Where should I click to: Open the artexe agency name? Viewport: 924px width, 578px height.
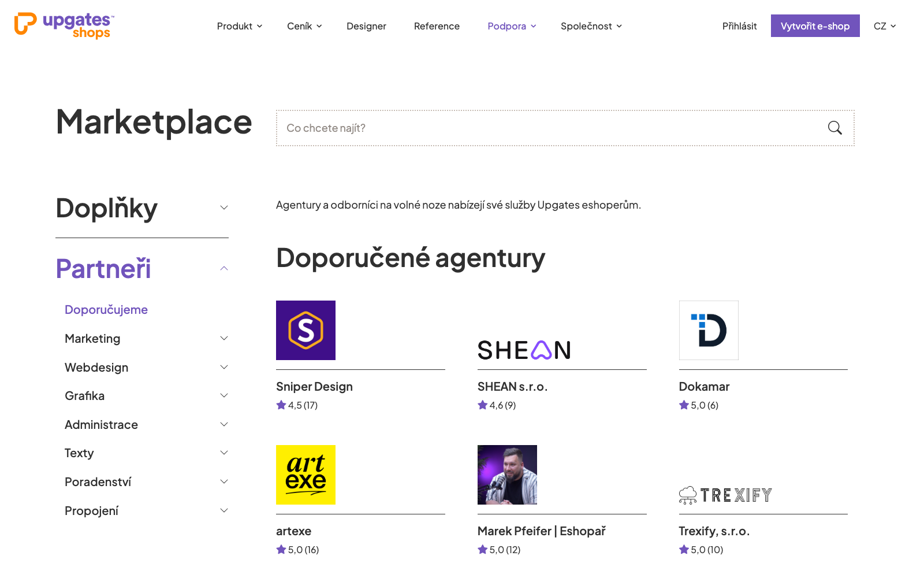click(293, 531)
